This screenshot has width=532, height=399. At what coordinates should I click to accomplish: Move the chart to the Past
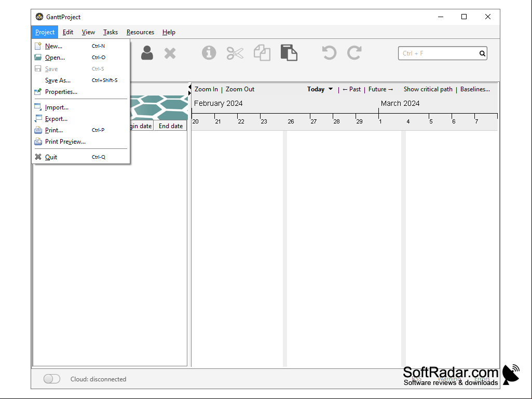pos(351,89)
